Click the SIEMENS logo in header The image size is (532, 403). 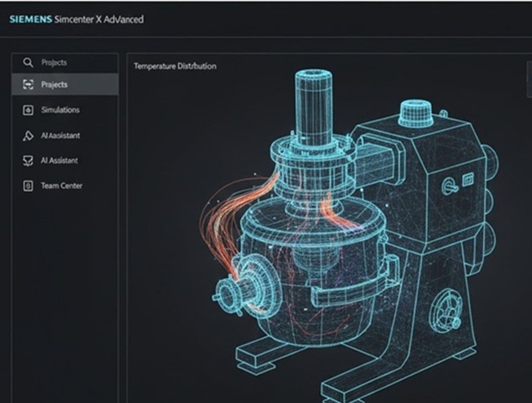(30, 19)
